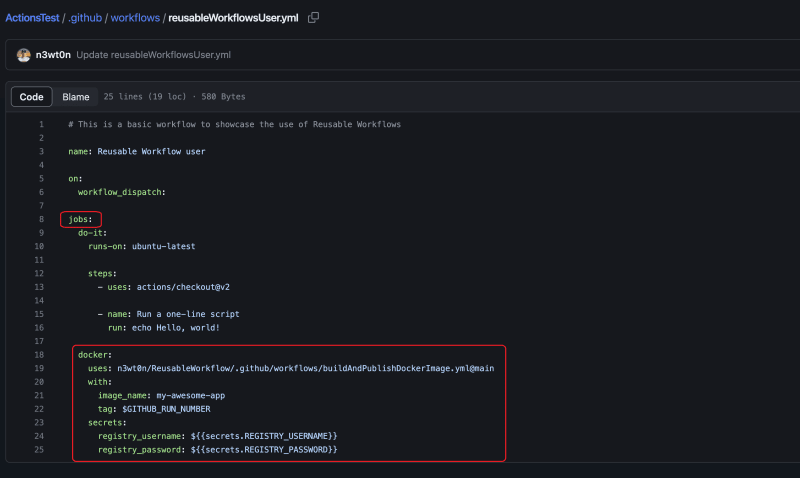800x478 pixels.
Task: Select line number 23
Action: (x=39, y=423)
